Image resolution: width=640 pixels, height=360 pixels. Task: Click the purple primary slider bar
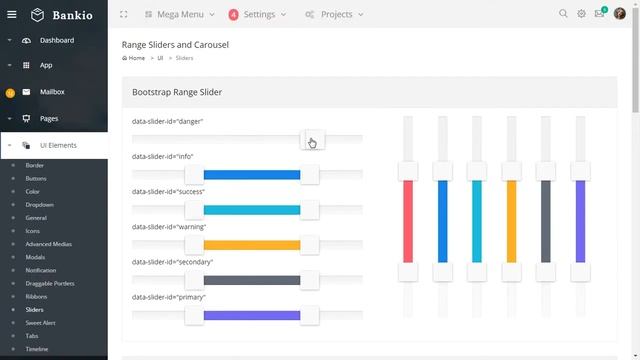point(252,315)
